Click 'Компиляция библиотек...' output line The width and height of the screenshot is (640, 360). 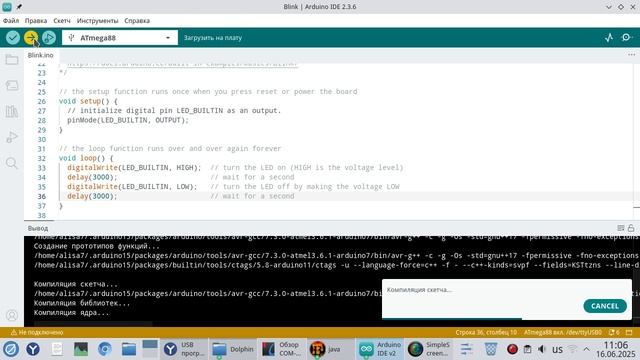point(82,303)
